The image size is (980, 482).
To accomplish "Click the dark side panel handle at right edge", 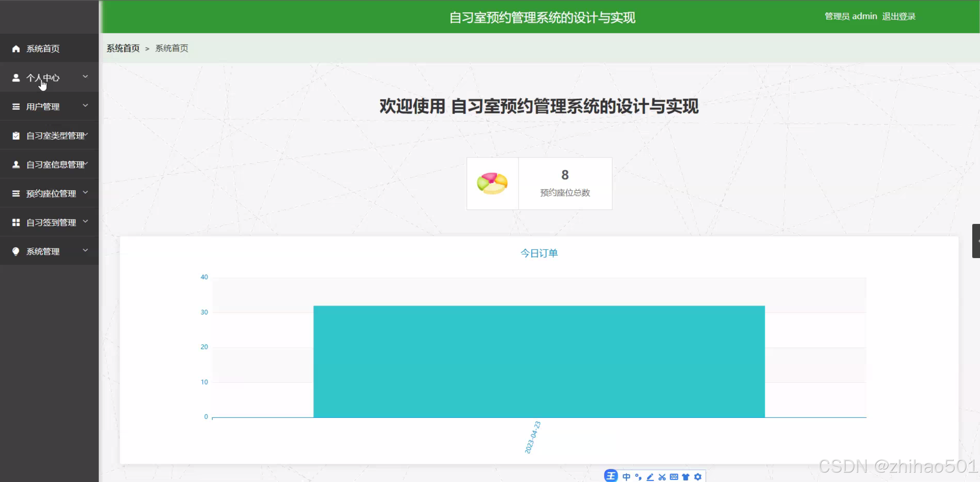I will [x=976, y=241].
